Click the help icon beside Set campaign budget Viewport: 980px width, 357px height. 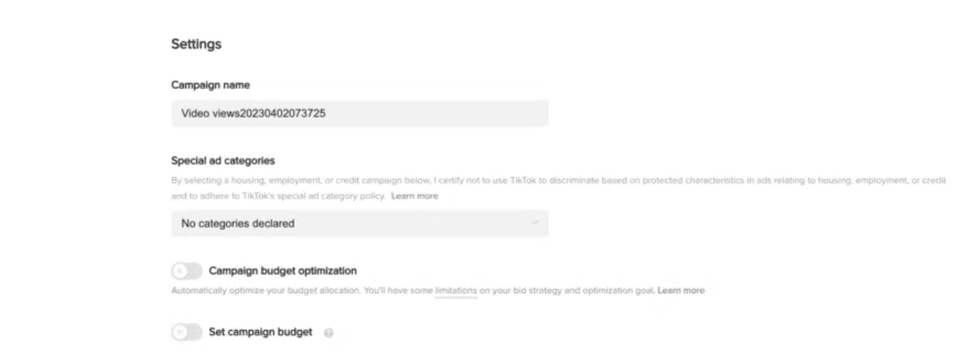click(328, 333)
